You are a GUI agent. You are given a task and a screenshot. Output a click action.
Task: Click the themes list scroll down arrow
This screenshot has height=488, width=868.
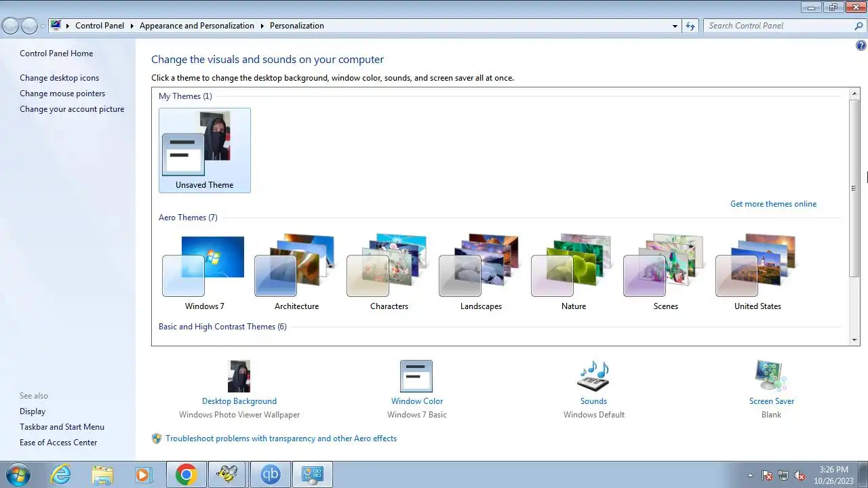tap(854, 339)
